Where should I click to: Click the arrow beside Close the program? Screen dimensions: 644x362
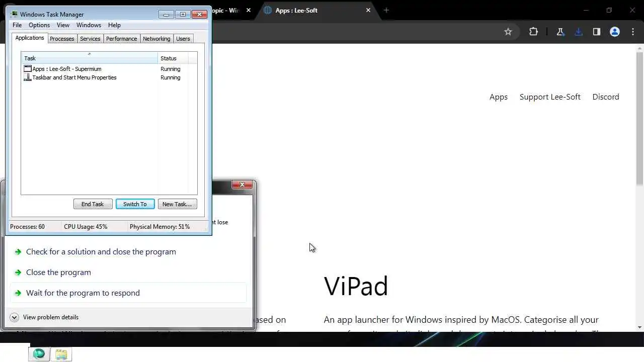(x=18, y=273)
